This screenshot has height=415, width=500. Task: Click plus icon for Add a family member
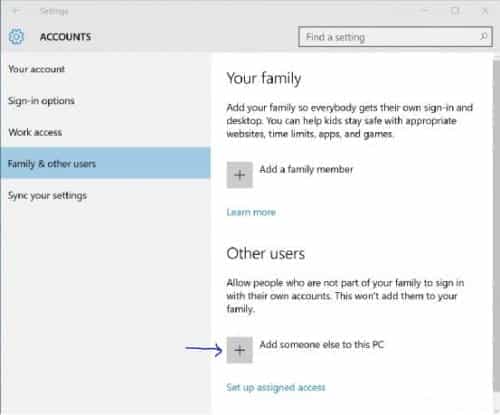click(239, 175)
